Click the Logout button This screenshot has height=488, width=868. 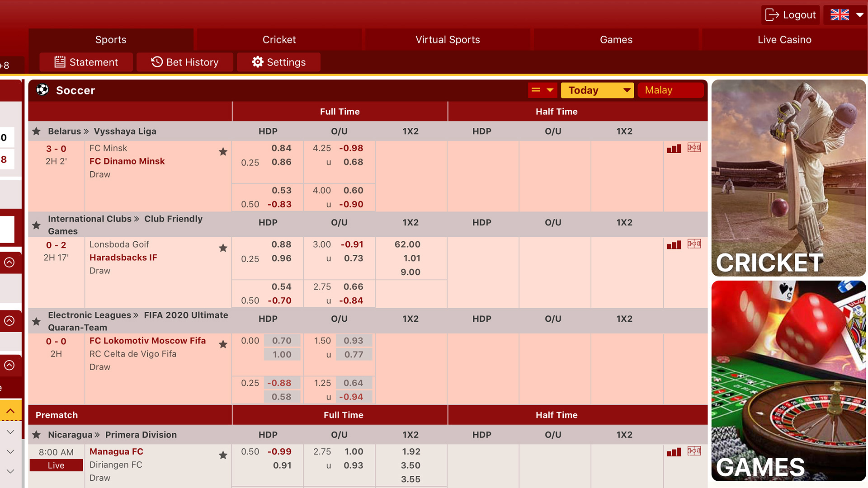790,15
